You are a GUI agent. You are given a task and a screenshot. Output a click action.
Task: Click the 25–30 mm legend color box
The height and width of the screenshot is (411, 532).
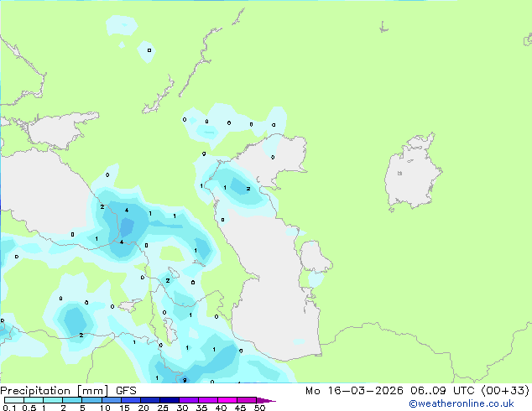[170, 400]
